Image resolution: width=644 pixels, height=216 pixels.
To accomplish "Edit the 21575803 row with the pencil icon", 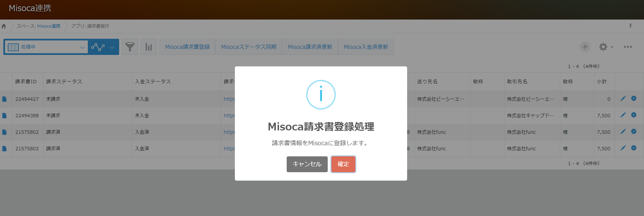I will pos(623,148).
